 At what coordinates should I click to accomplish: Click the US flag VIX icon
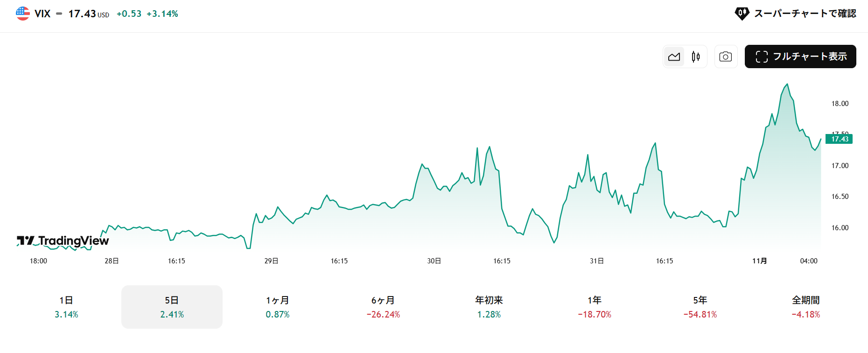(23, 14)
